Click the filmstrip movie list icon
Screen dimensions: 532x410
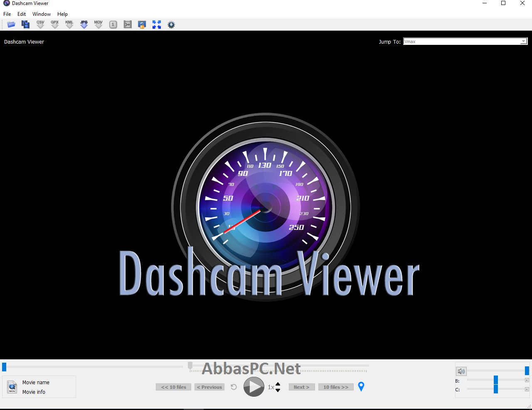coord(26,25)
